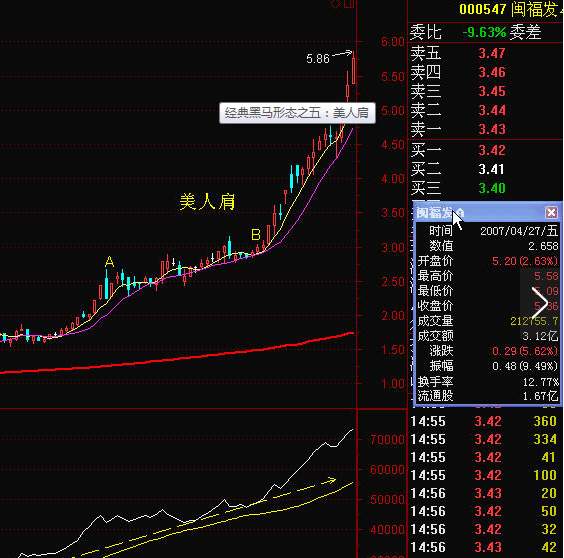Select the 14:56 trade with volume 50
The width and height of the screenshot is (564, 558).
coord(484,511)
